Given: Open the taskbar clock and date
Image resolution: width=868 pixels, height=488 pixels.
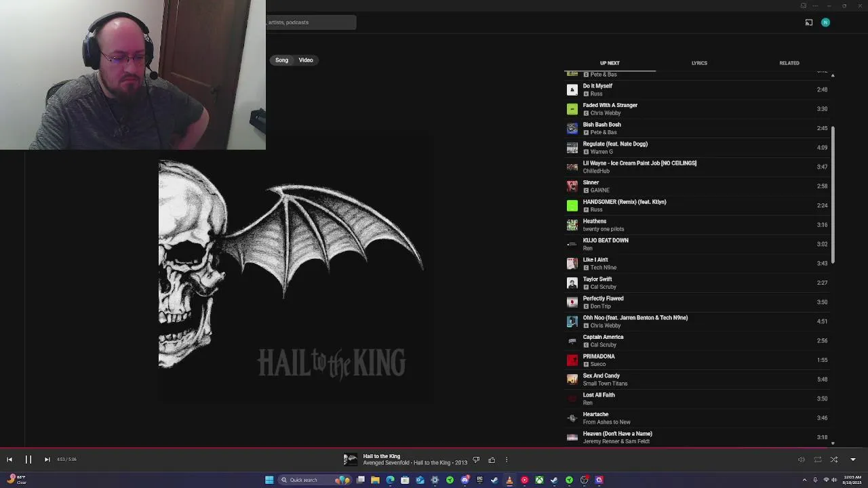Looking at the screenshot, I should click(852, 480).
